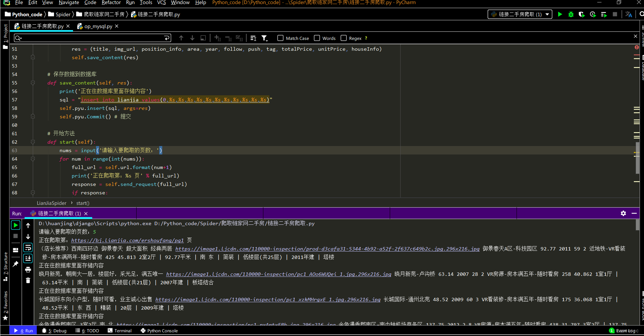
Task: Open the Regex help question mark
Action: click(366, 38)
